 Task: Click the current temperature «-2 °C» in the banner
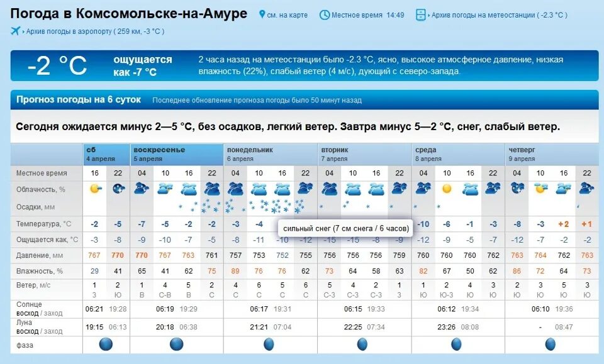[x=57, y=65]
